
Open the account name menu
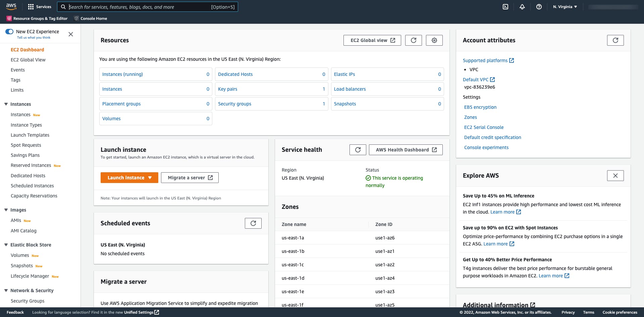coord(613,7)
